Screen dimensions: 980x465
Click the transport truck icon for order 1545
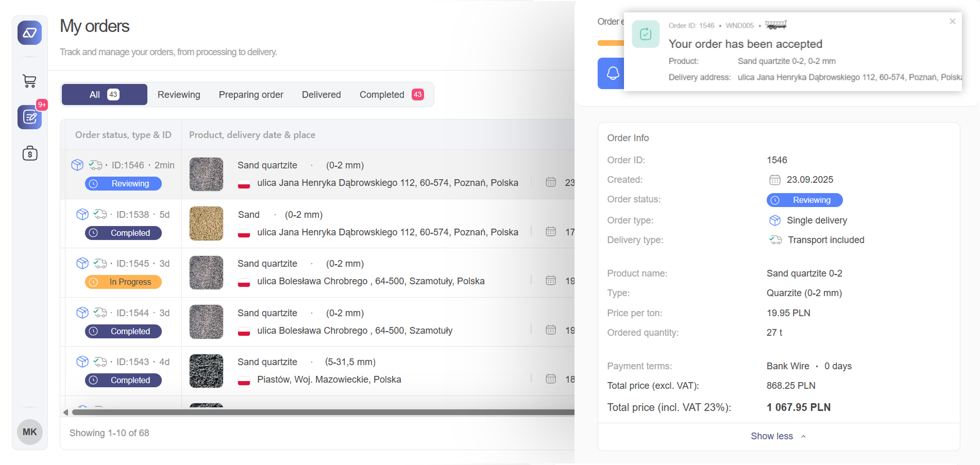(100, 264)
